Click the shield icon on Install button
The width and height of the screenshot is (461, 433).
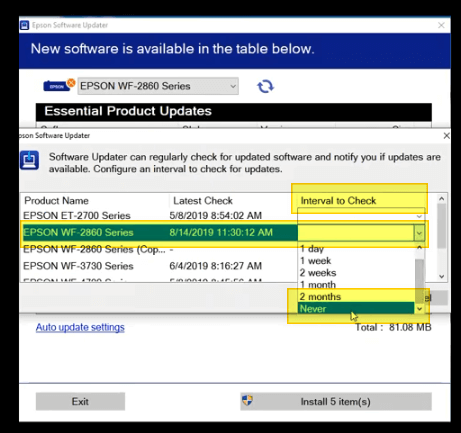(x=247, y=400)
